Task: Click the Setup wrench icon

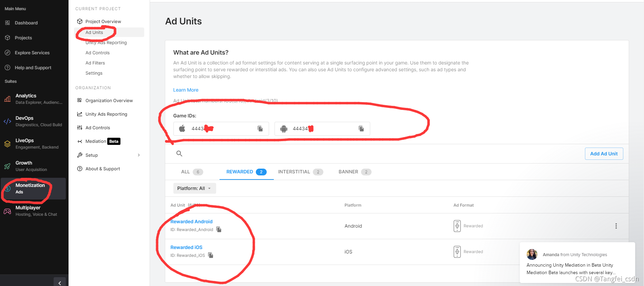Action: pyautogui.click(x=80, y=155)
